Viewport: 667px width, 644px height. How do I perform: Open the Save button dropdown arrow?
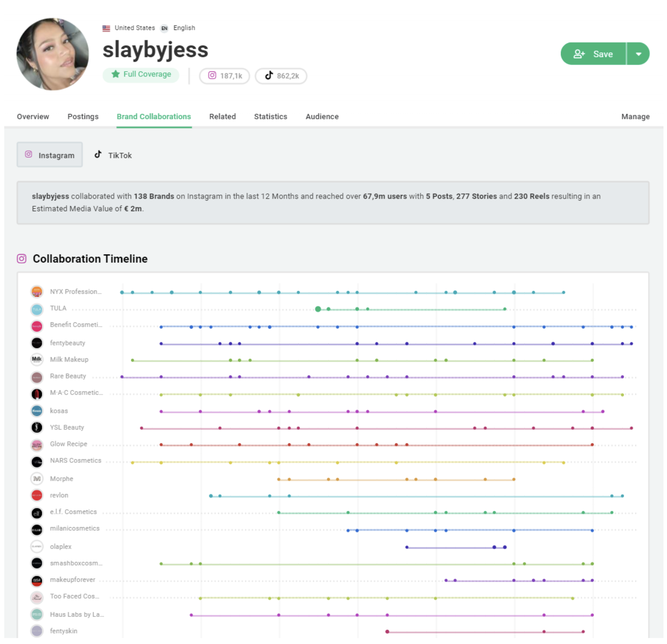(x=639, y=54)
